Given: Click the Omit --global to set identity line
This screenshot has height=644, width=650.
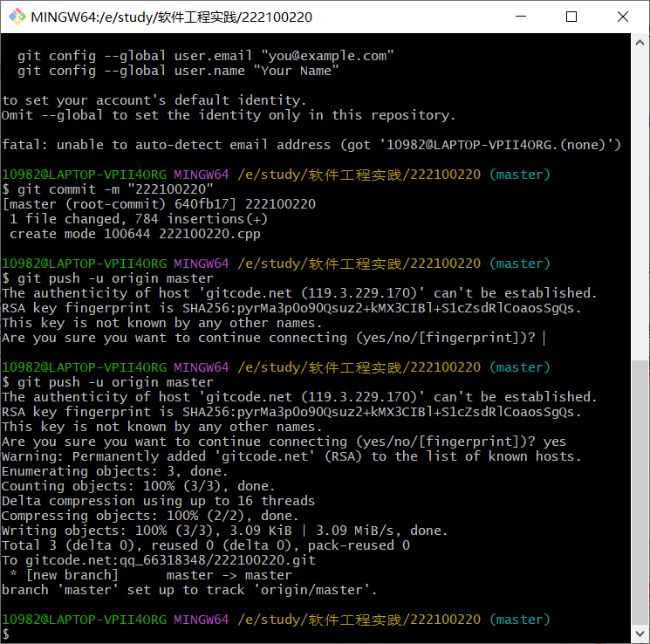Looking at the screenshot, I should (229, 115).
